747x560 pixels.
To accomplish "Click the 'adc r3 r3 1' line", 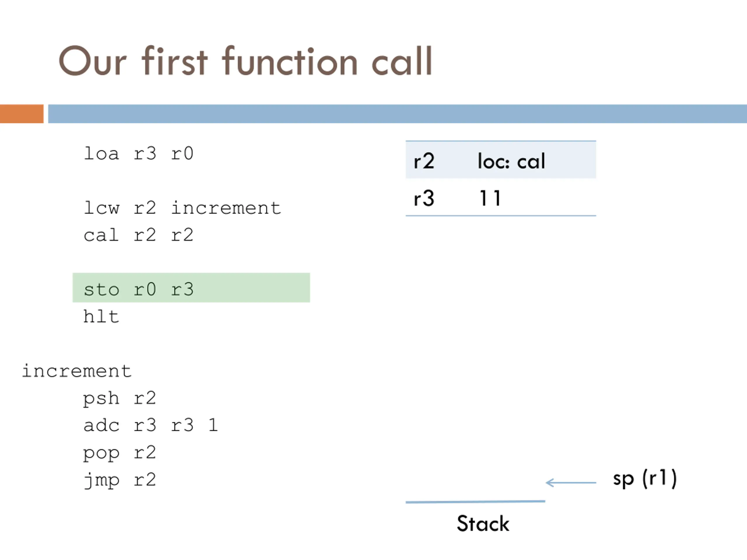I will click(151, 425).
